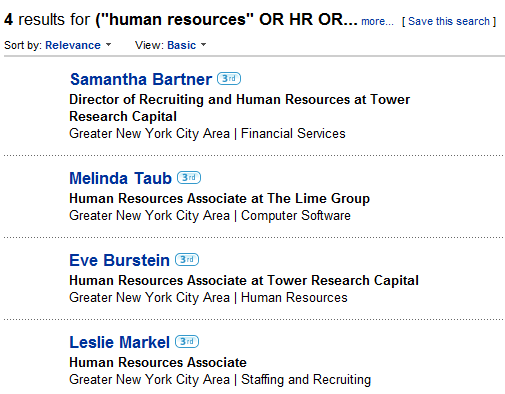
Task: Click the 3rd degree badge beside Melinda Taub
Action: tap(189, 177)
